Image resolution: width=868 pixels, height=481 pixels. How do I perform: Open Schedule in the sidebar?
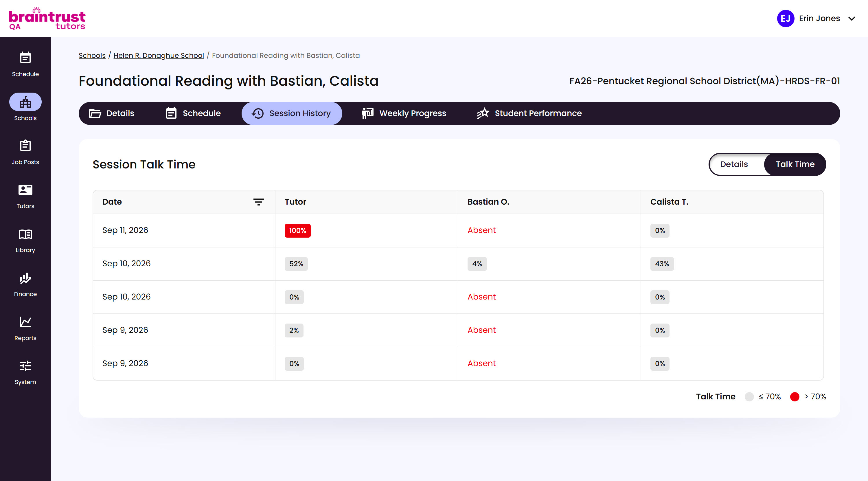[25, 64]
